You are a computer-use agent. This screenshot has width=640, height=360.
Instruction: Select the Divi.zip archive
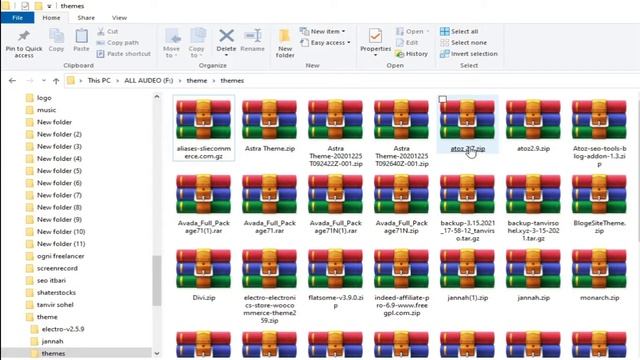204,275
